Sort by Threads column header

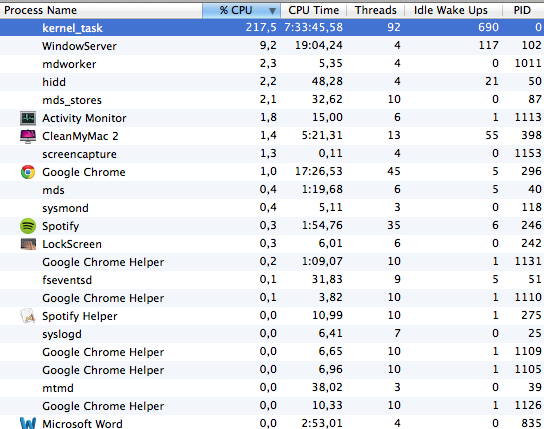(376, 10)
